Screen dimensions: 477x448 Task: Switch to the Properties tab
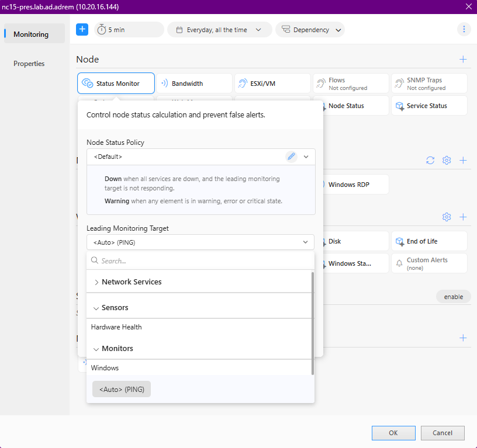click(x=29, y=64)
